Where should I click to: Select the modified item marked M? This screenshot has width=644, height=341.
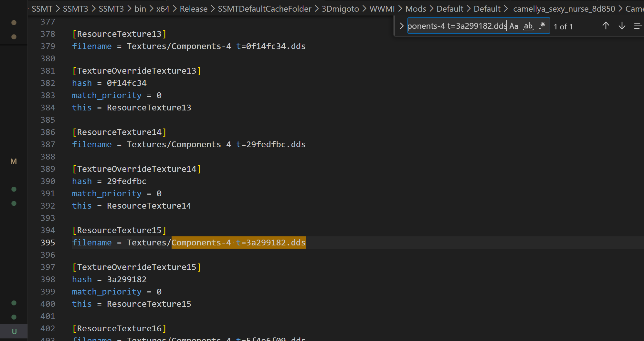[14, 161]
